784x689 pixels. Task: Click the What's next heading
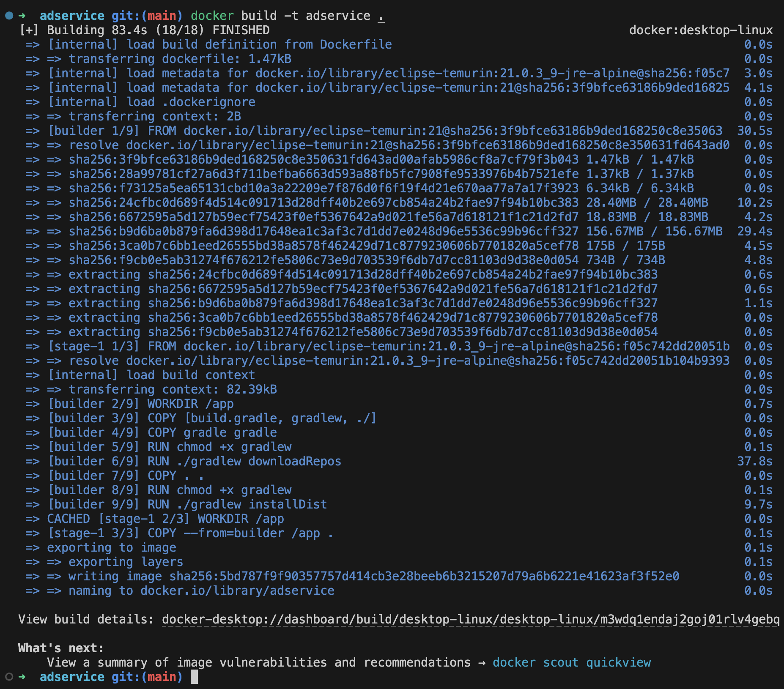[60, 648]
